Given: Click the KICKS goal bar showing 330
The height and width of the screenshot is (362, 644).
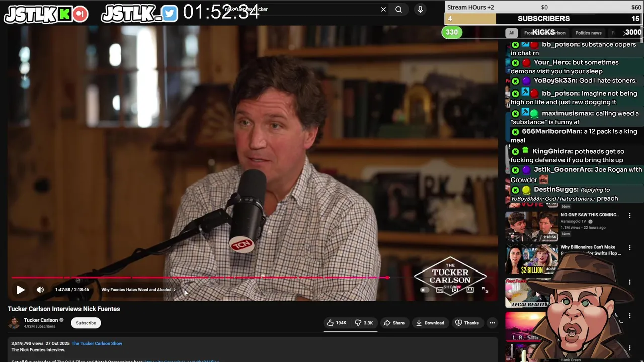Looking at the screenshot, I should click(x=542, y=32).
